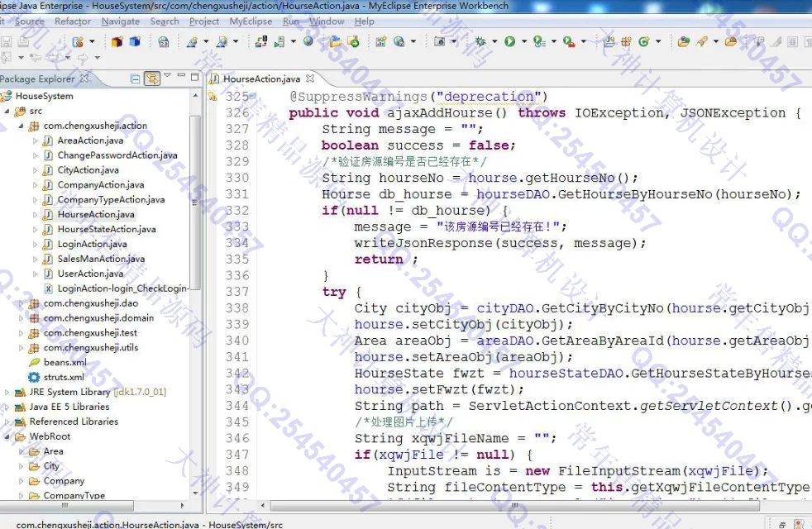Viewport: 812px width, 529px height.
Task: Collapse the com.chengxusheji.action package
Action: pos(21,126)
